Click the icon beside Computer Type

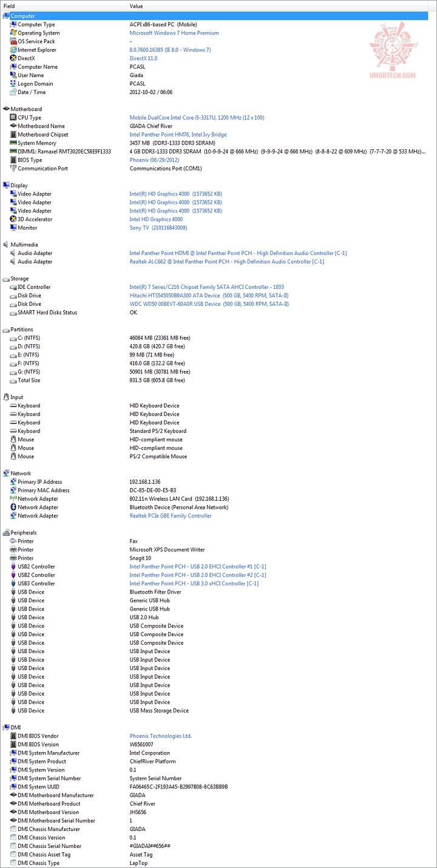pyautogui.click(x=13, y=24)
